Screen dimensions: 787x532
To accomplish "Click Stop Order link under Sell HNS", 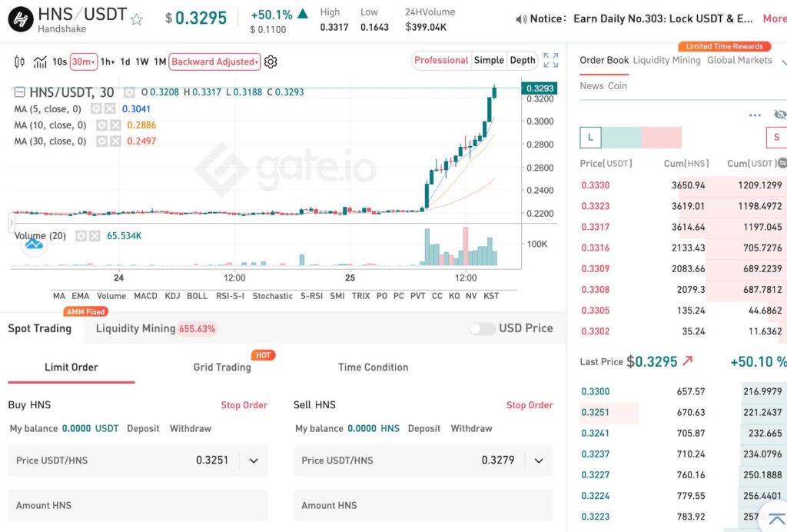I will (x=530, y=405).
